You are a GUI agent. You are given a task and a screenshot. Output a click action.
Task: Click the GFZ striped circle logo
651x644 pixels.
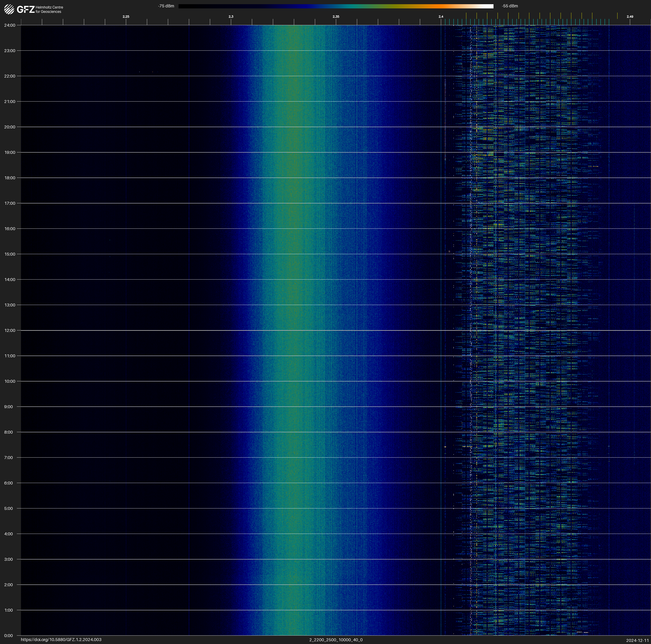pos(9,9)
